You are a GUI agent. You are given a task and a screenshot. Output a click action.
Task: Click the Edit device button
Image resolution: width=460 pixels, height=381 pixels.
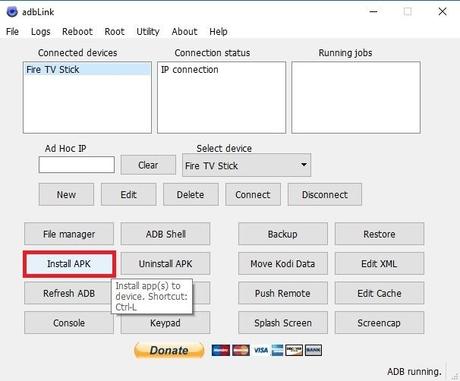(x=129, y=194)
